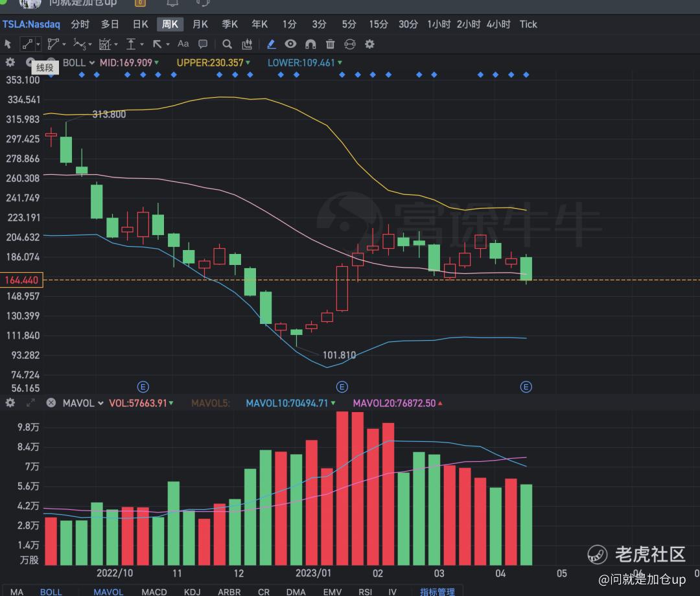
Task: Toggle the MAVOL5 line
Action: tap(210, 403)
